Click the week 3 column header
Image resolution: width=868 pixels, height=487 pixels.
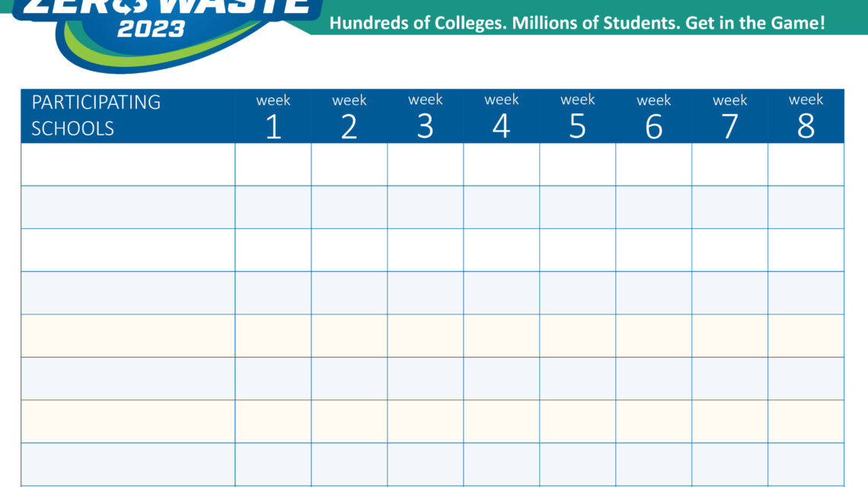point(425,116)
